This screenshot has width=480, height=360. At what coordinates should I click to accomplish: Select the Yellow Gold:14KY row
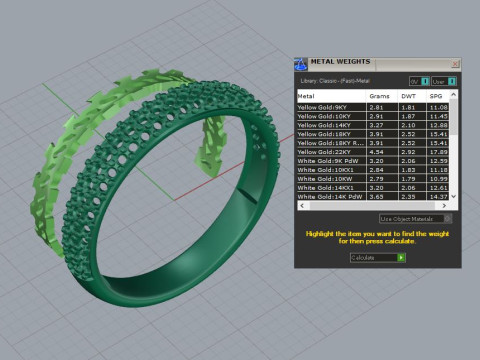point(373,125)
